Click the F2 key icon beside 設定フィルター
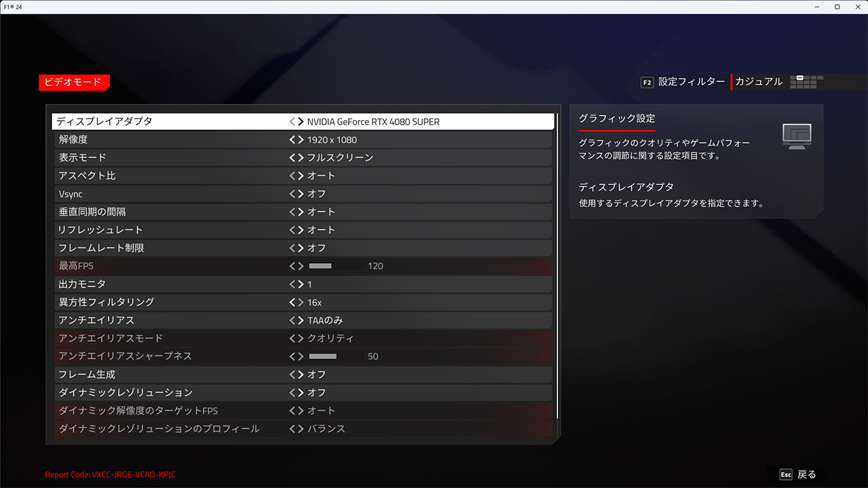This screenshot has width=868, height=488. pyautogui.click(x=647, y=82)
